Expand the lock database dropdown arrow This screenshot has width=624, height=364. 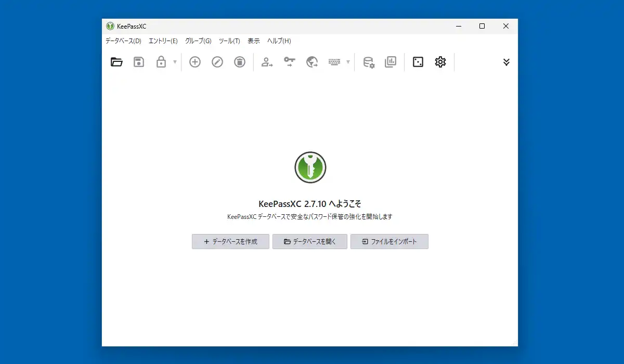(175, 62)
